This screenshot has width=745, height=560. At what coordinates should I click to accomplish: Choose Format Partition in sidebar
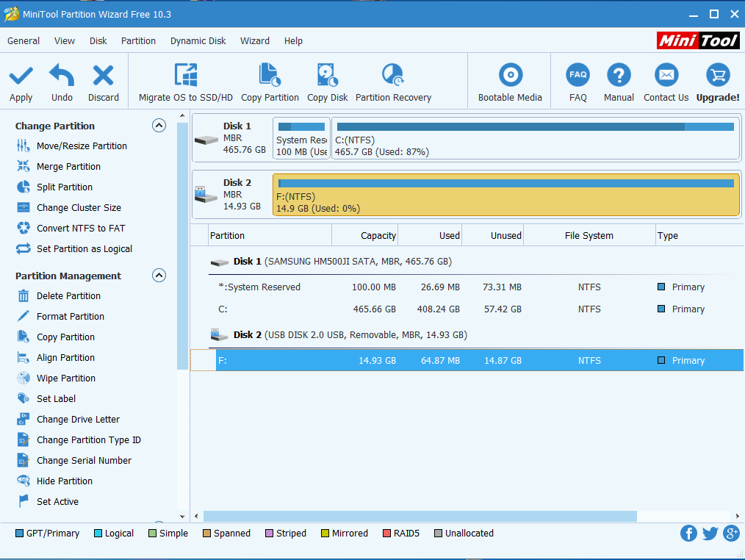[x=60, y=316]
